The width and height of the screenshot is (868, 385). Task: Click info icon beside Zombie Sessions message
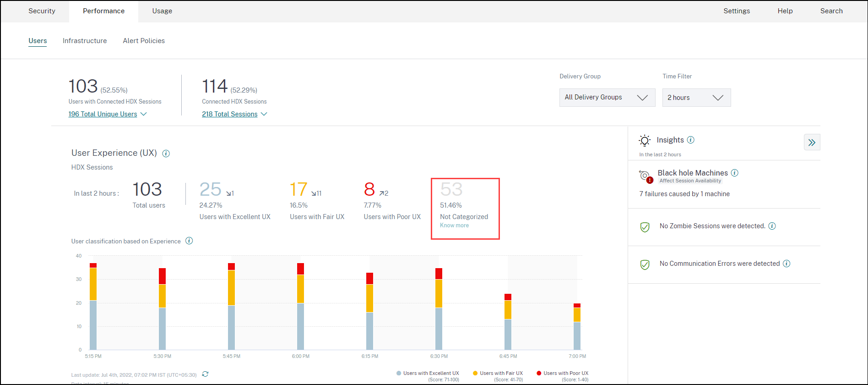pyautogui.click(x=772, y=226)
